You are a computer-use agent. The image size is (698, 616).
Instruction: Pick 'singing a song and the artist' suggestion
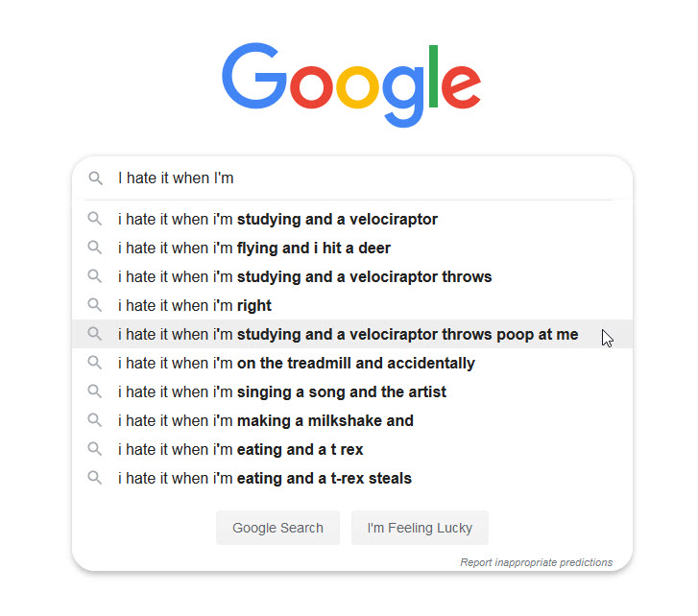click(x=281, y=392)
